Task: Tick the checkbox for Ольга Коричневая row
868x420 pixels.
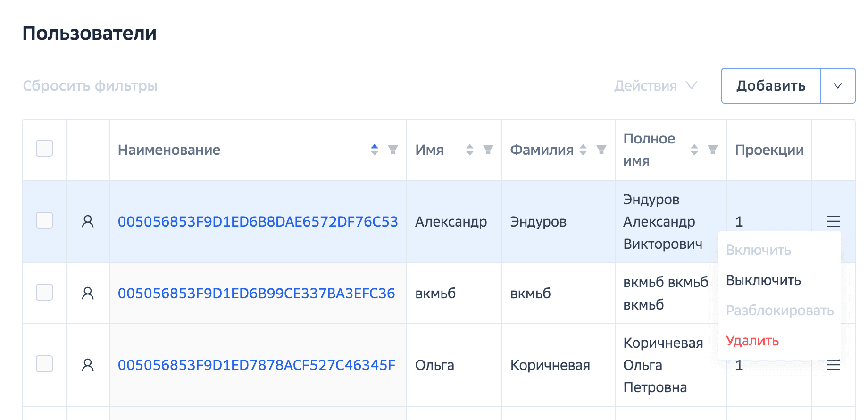Action: coord(44,364)
